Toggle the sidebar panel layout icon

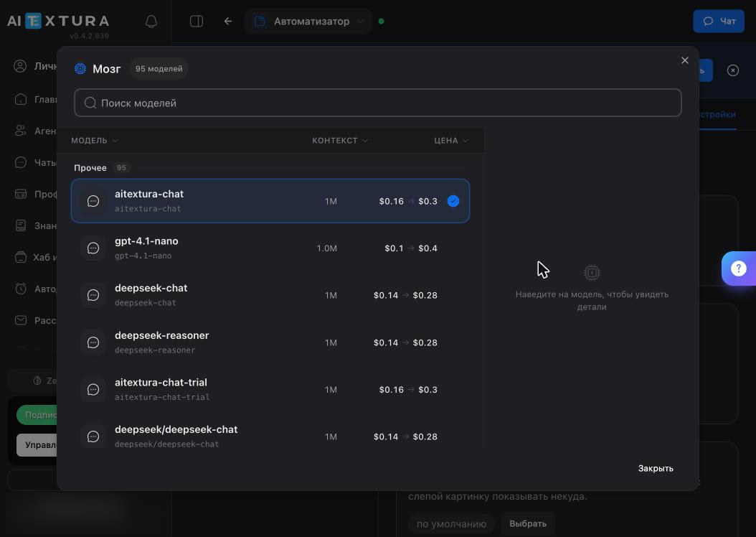pyautogui.click(x=197, y=22)
